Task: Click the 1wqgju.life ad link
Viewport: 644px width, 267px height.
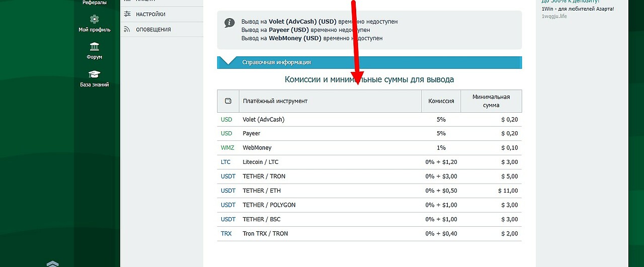Action: pos(554,16)
